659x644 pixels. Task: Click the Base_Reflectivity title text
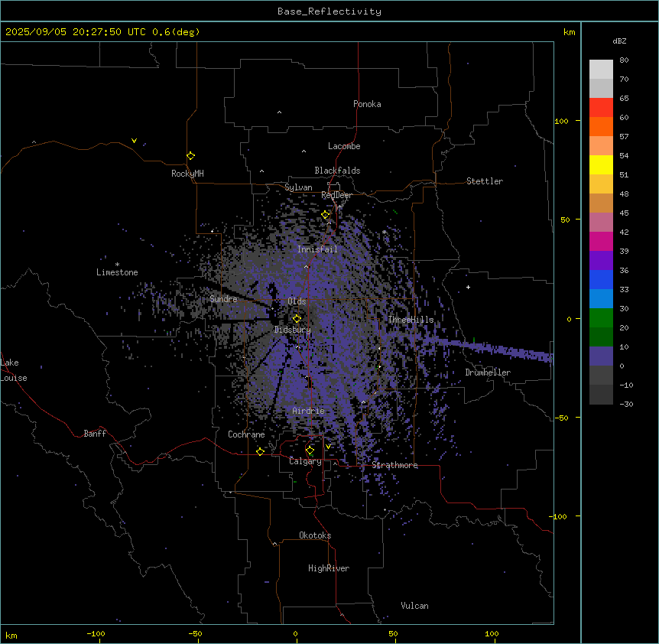click(329, 11)
